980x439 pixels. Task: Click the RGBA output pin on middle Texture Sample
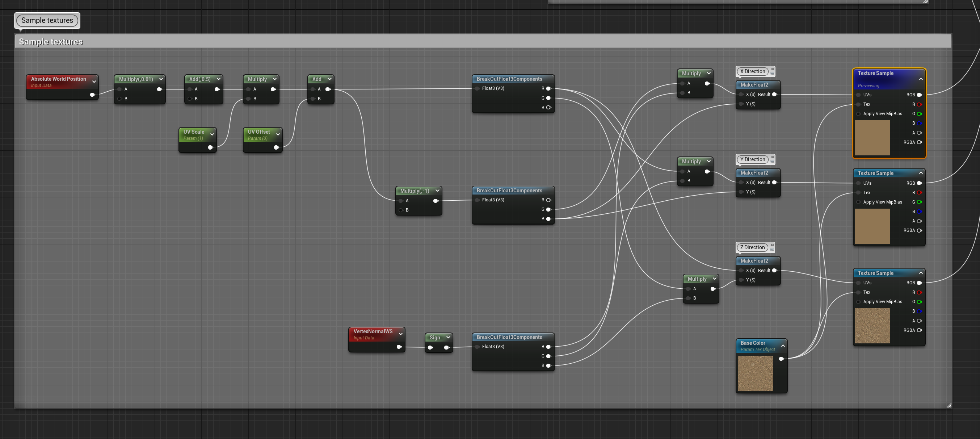point(920,230)
